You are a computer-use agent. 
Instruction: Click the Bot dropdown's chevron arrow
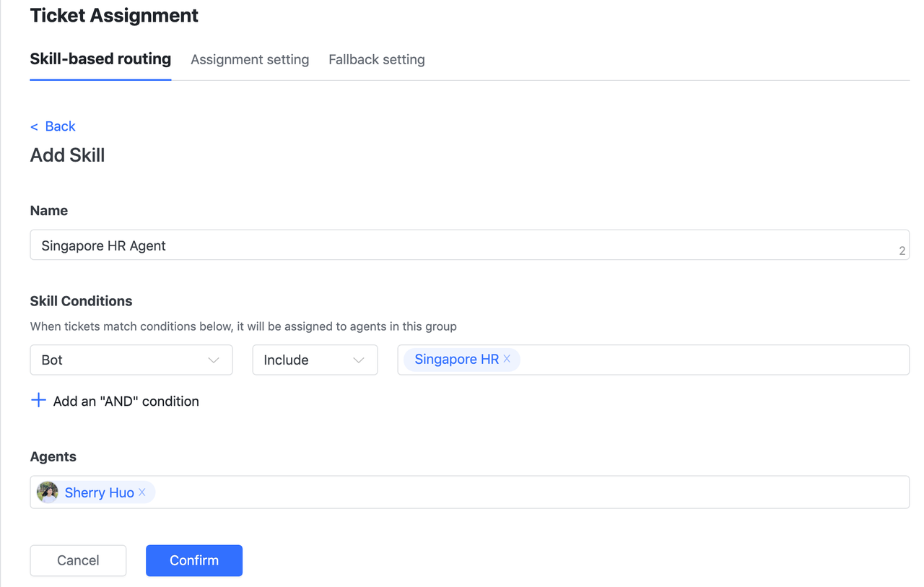[214, 360]
